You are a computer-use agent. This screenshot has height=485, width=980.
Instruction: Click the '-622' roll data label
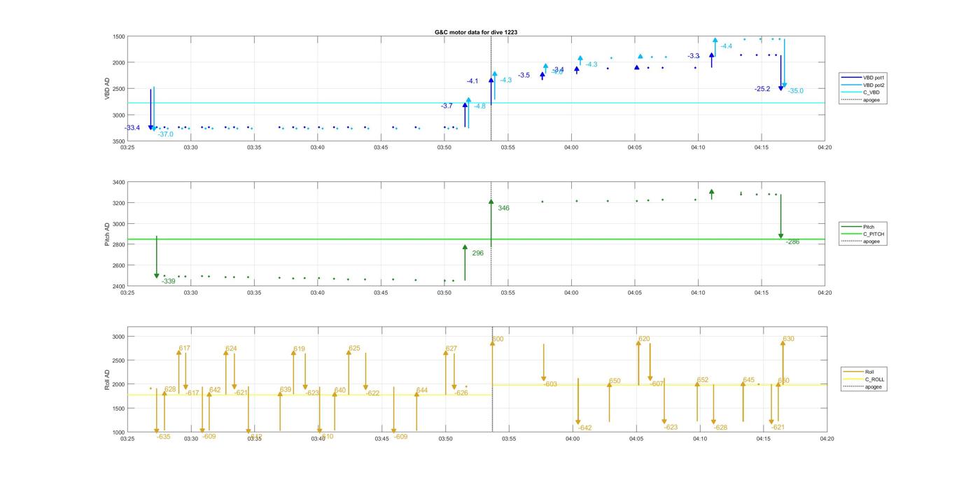372,393
